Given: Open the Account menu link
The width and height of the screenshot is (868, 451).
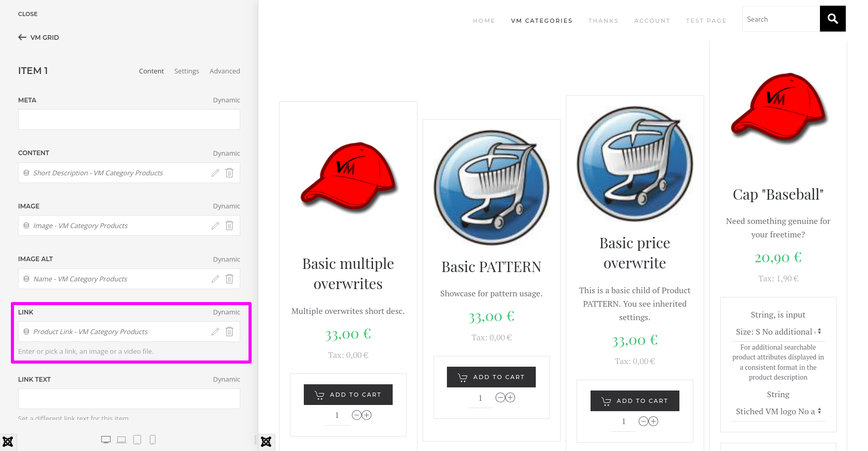Looking at the screenshot, I should (x=652, y=21).
